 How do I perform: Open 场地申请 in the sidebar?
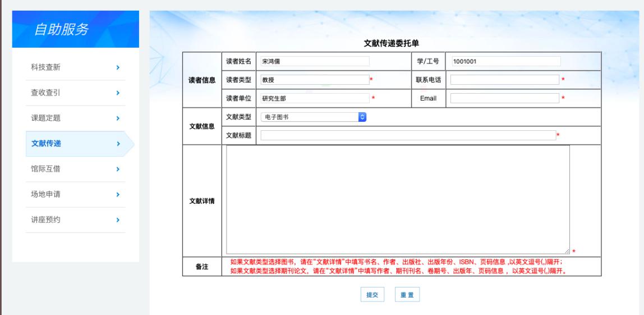tap(76, 194)
